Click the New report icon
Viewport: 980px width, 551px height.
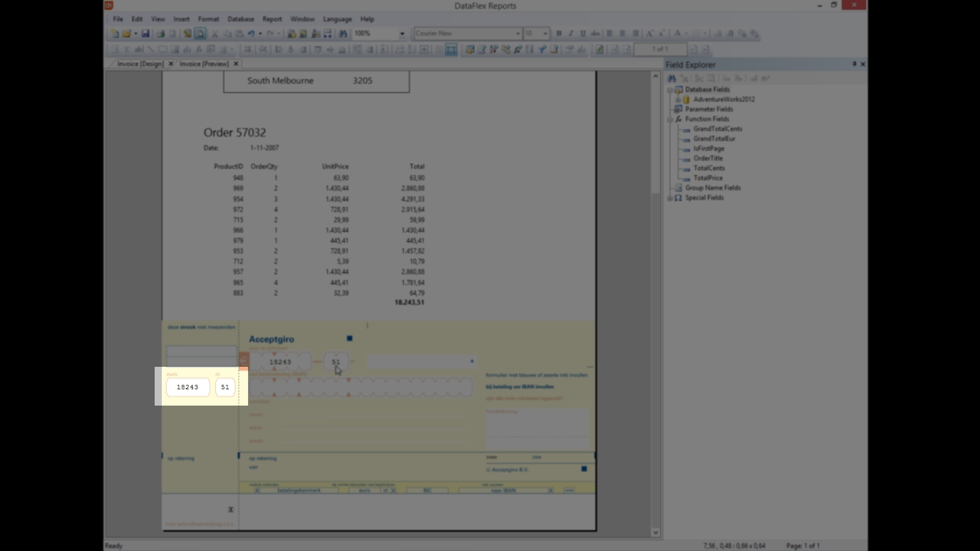[x=115, y=34]
